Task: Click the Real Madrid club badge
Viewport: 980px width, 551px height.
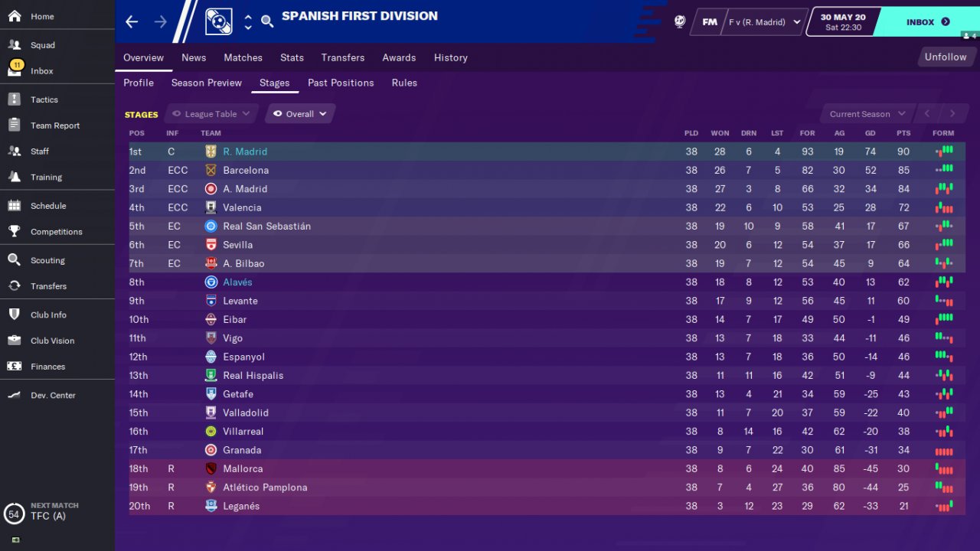Action: (x=211, y=152)
